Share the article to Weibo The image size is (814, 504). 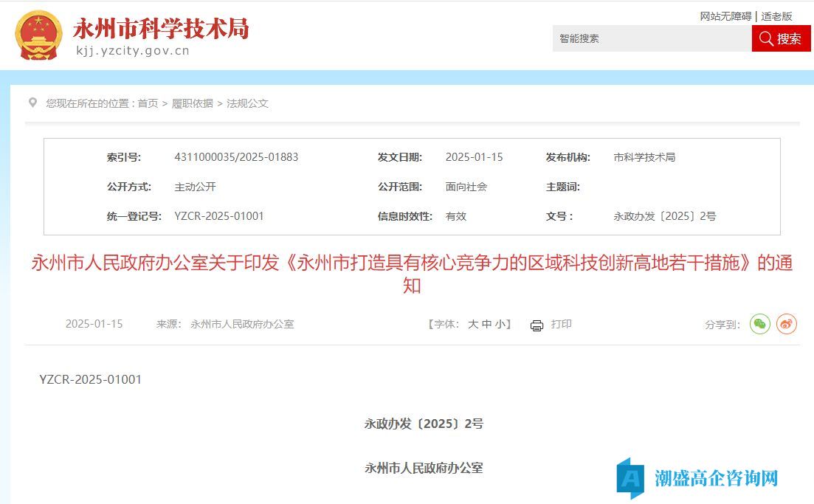pyautogui.click(x=787, y=324)
